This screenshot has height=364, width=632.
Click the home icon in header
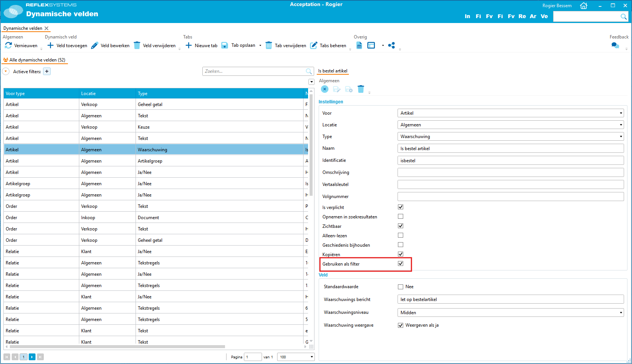coord(584,6)
